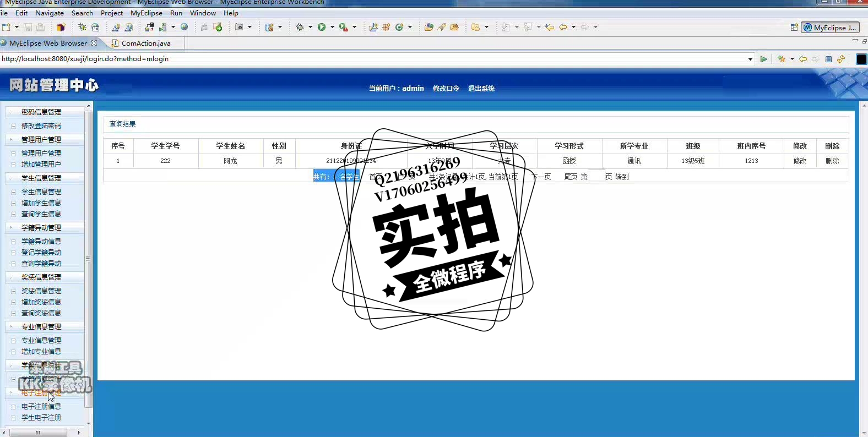
Task: Open the Navigate menu
Action: [x=50, y=13]
